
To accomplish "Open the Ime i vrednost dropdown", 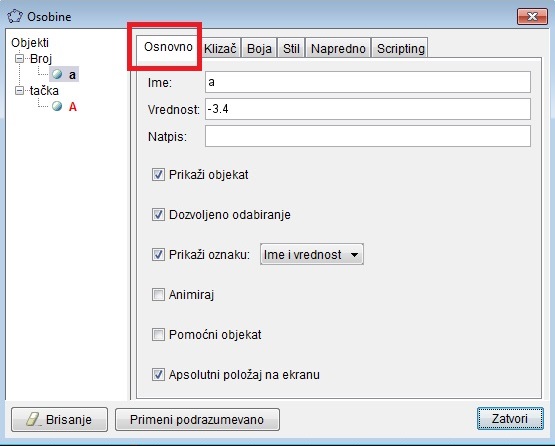I will click(x=311, y=255).
